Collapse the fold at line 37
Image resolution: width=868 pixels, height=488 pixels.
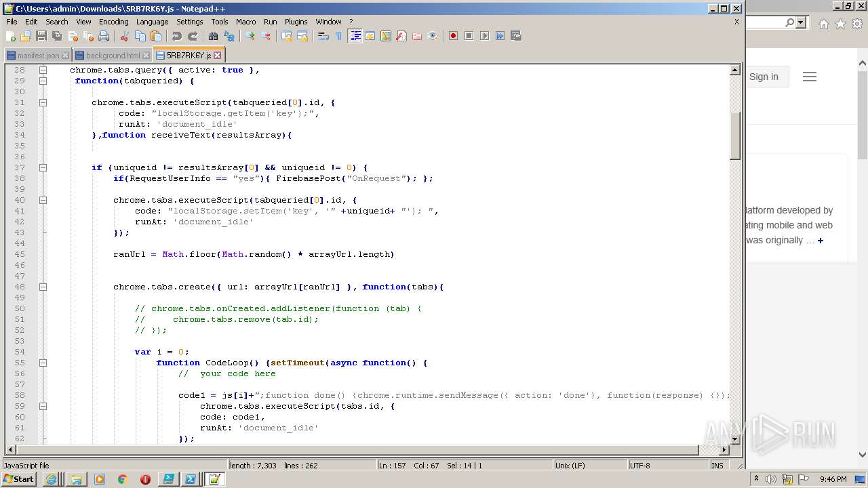click(x=43, y=167)
